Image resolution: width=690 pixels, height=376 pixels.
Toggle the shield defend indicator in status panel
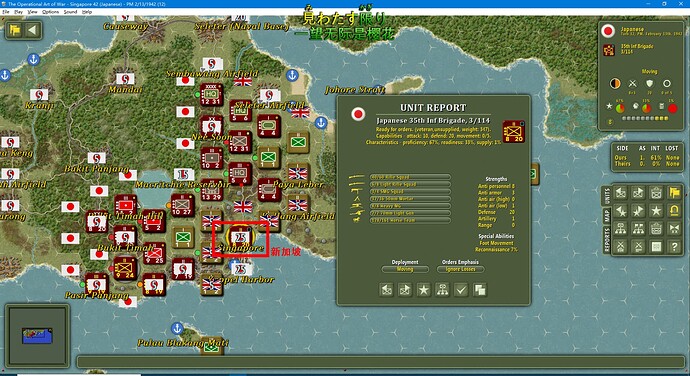[650, 84]
